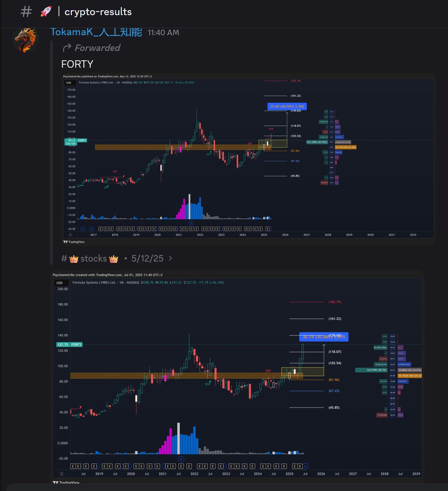The image size is (448, 491).
Task: Click the 5/12/25 forwarded date
Action: point(147,259)
